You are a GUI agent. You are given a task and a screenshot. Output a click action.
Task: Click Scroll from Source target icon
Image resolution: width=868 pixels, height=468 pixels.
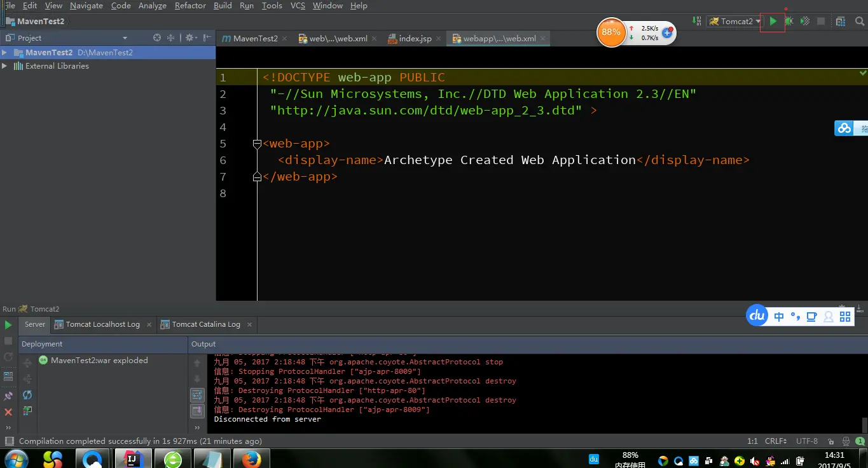coord(157,38)
